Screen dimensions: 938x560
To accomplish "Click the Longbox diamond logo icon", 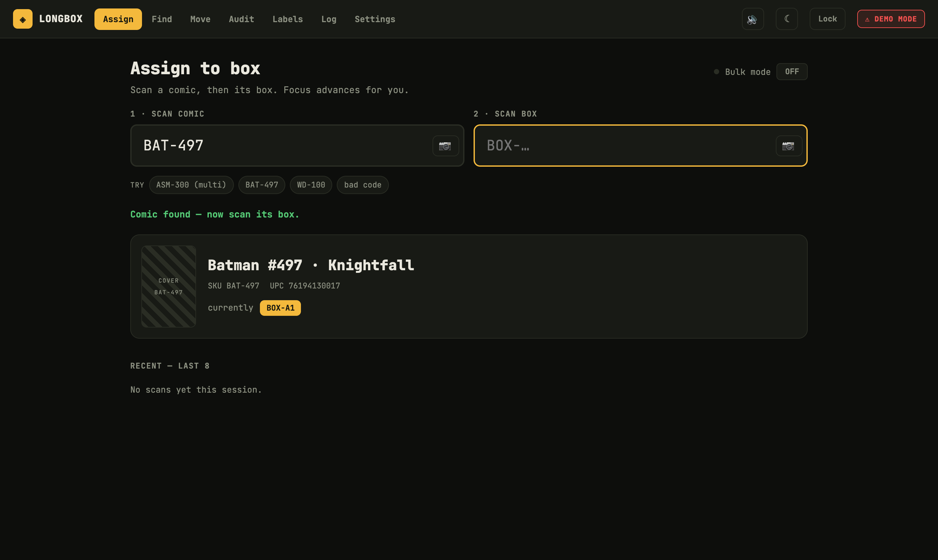I will (x=23, y=19).
